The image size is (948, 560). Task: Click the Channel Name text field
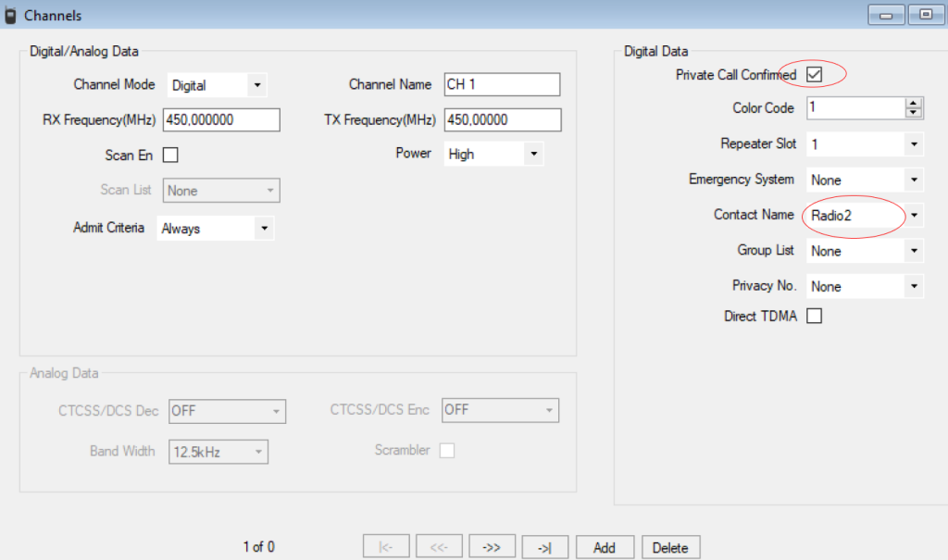[x=502, y=84]
